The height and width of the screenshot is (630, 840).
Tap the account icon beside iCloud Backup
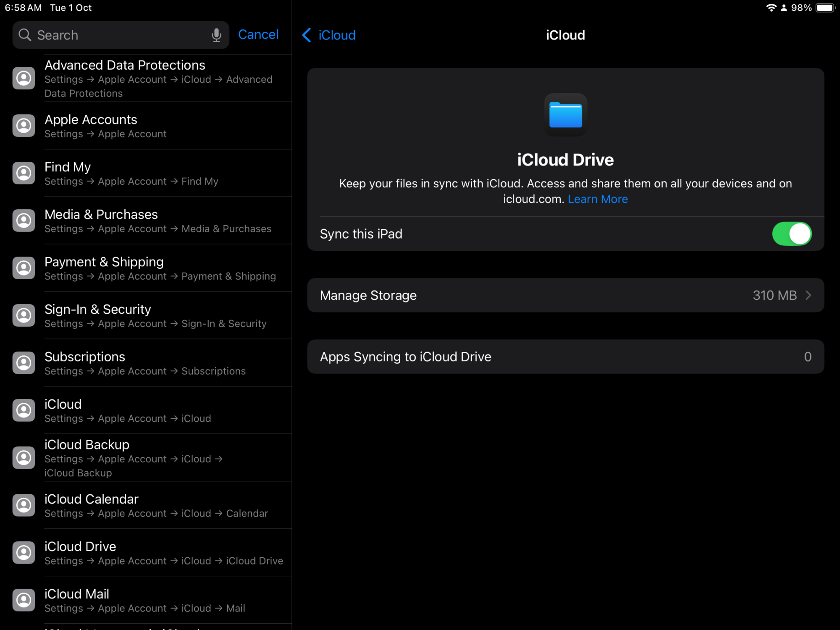pyautogui.click(x=24, y=458)
